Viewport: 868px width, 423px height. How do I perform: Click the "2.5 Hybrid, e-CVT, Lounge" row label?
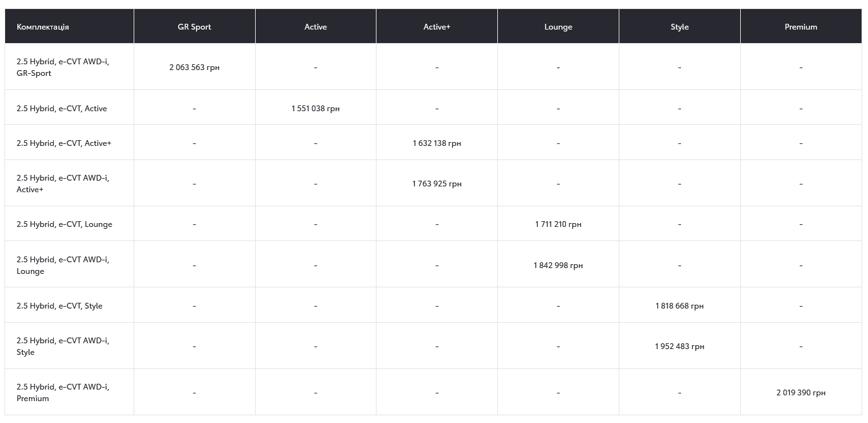tap(64, 224)
